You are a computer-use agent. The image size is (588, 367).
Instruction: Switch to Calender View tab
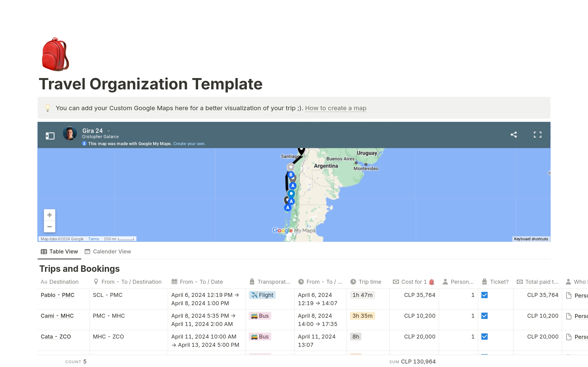pyautogui.click(x=112, y=251)
